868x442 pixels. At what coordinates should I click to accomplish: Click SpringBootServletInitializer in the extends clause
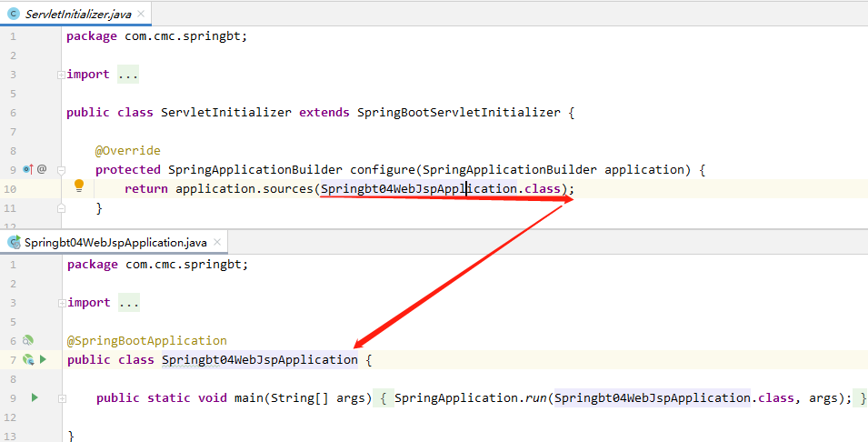[x=459, y=113]
